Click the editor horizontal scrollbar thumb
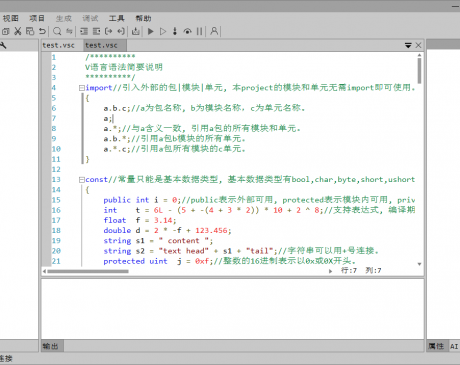Viewport: 460px width, 365px height. [88, 271]
